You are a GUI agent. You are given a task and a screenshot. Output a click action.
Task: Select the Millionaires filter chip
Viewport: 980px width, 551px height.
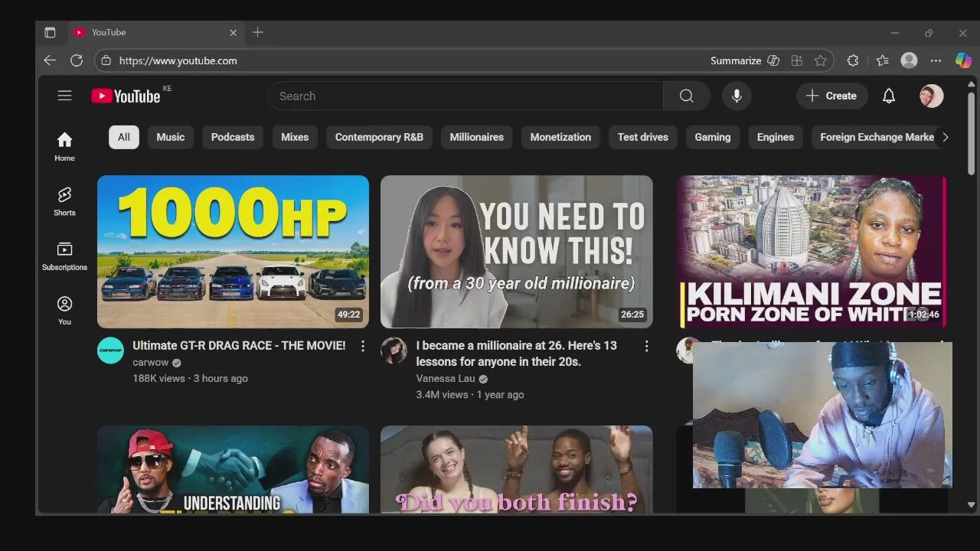tap(477, 137)
